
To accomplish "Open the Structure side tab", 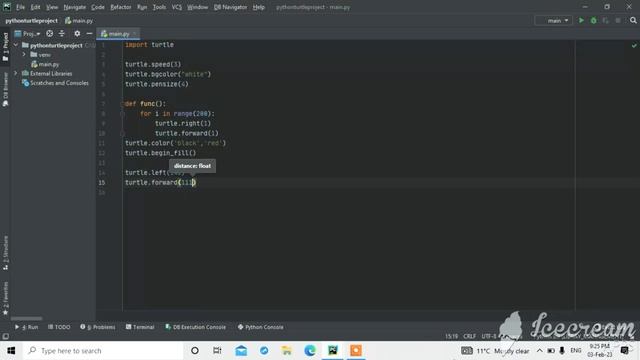I will click(5, 253).
